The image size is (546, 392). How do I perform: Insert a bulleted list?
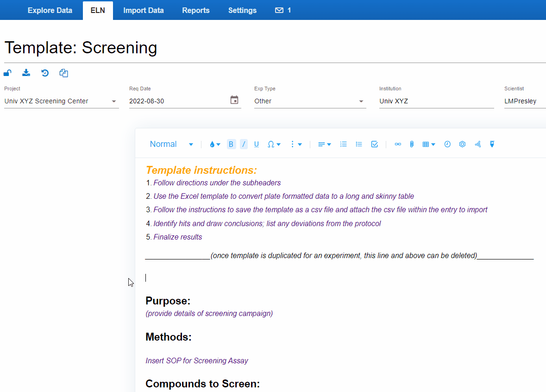coord(358,144)
